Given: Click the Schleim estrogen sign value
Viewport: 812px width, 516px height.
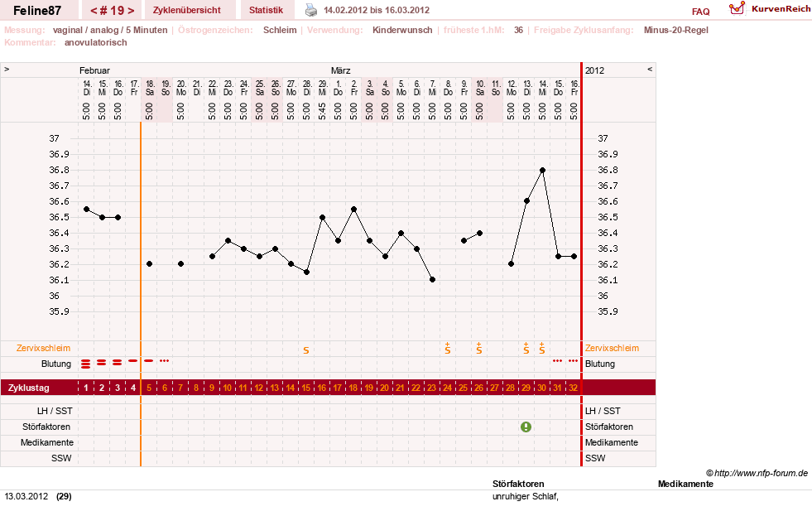Looking at the screenshot, I should (x=280, y=30).
